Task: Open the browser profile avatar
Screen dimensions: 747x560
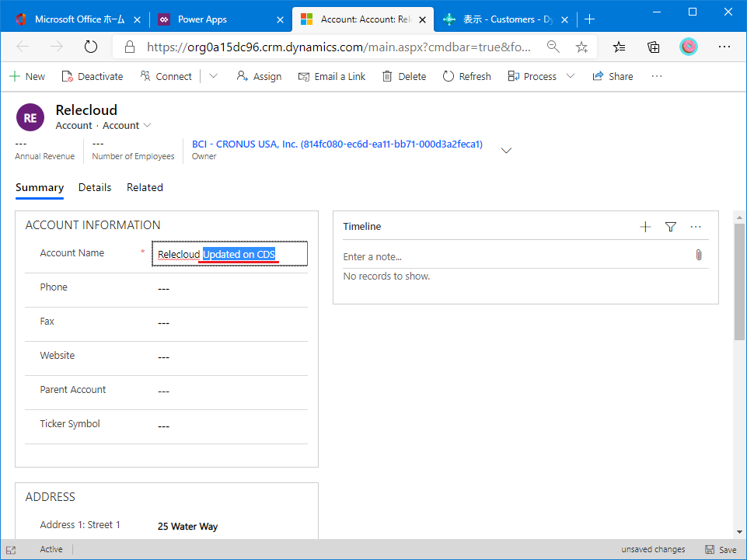Action: pos(689,47)
